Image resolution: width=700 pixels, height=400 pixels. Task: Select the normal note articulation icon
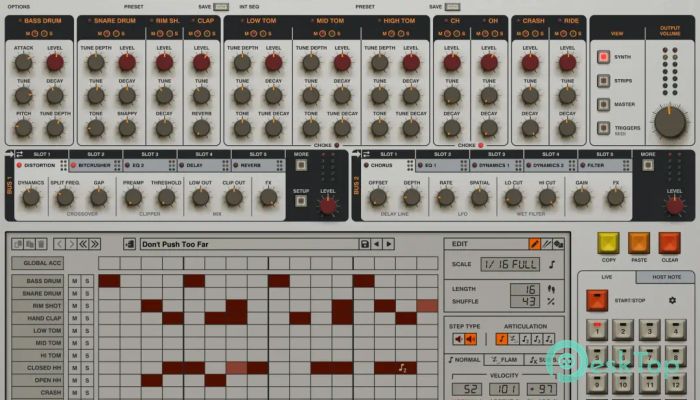502,339
